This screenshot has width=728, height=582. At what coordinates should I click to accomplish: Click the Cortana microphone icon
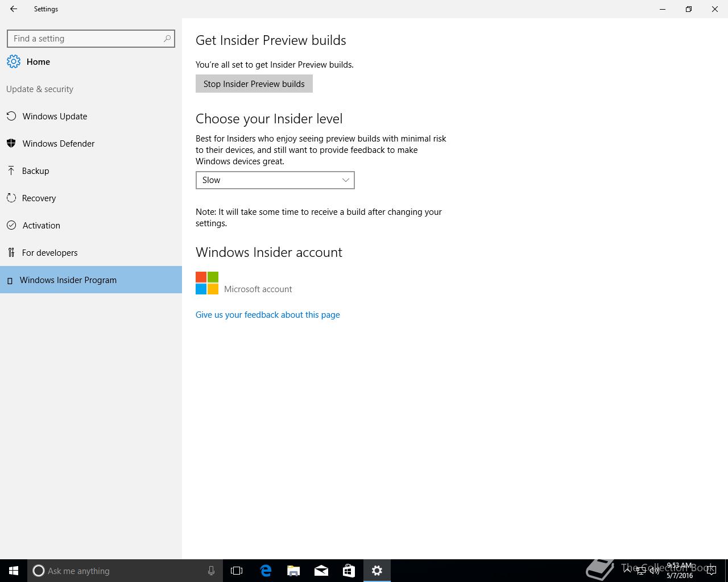pyautogui.click(x=211, y=571)
